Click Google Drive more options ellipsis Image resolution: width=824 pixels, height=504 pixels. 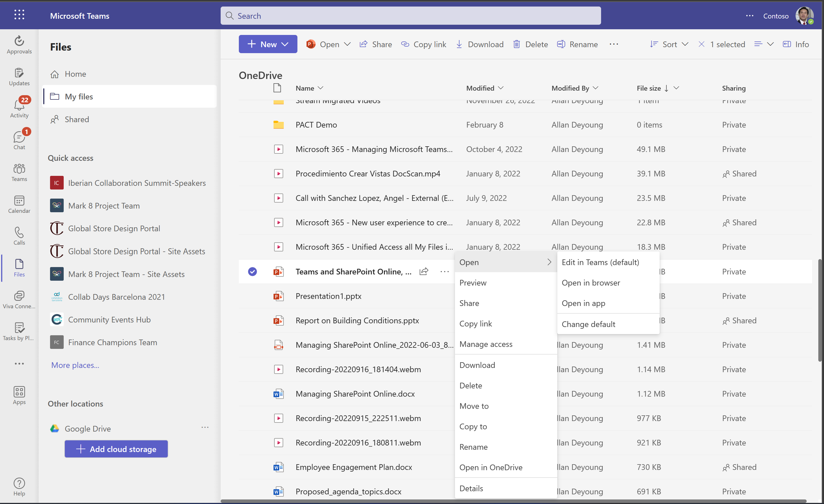click(x=205, y=428)
